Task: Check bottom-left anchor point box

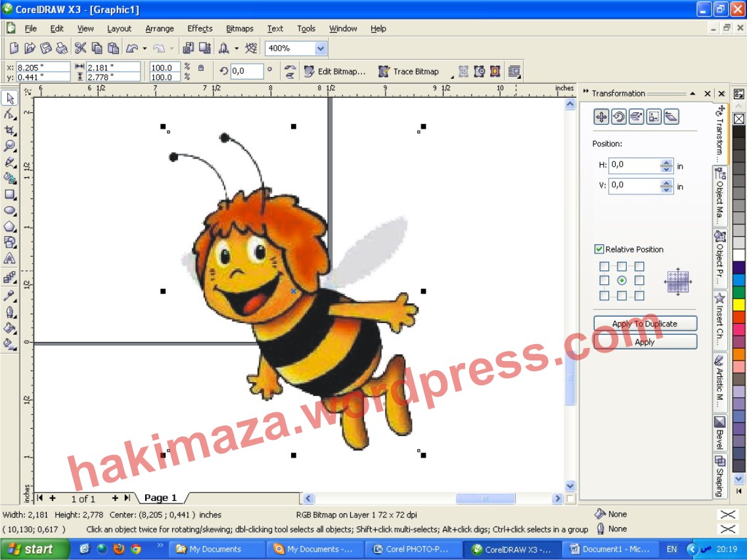Action: (x=604, y=295)
